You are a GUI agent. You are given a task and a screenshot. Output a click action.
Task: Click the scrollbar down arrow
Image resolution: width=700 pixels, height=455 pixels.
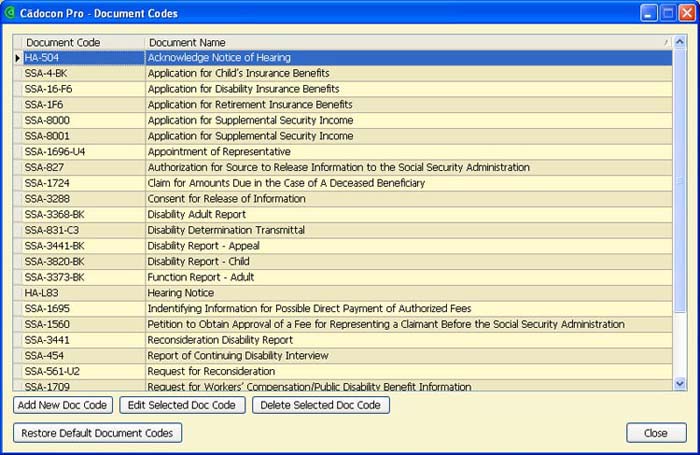click(680, 383)
